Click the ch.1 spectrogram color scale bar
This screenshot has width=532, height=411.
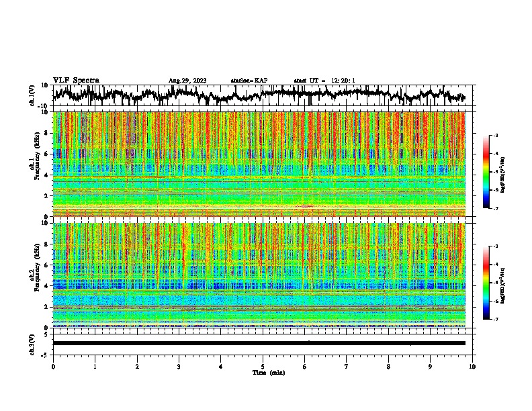[486, 172]
